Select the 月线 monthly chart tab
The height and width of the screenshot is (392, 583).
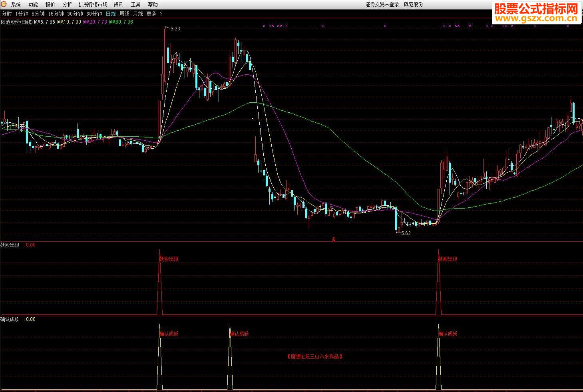pos(138,14)
